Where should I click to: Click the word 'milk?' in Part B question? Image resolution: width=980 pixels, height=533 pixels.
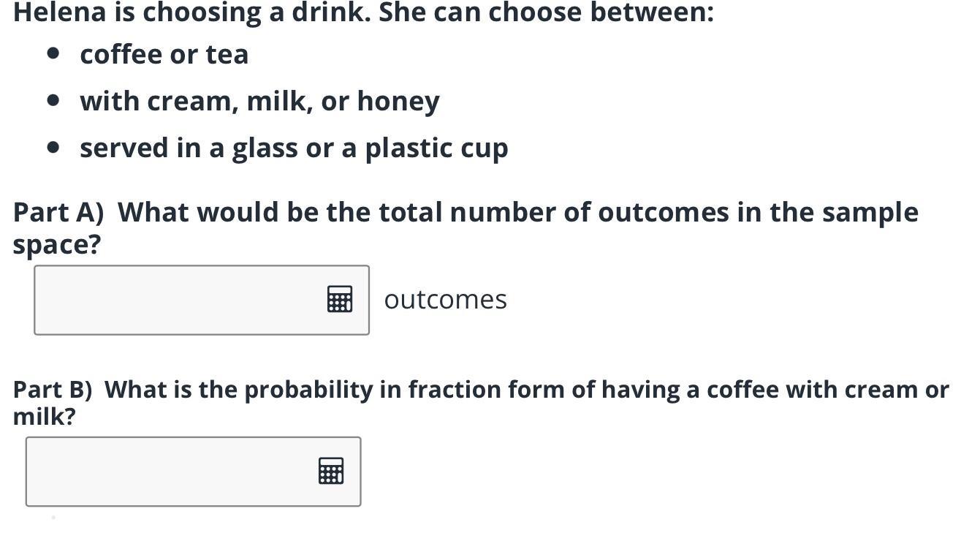point(44,417)
